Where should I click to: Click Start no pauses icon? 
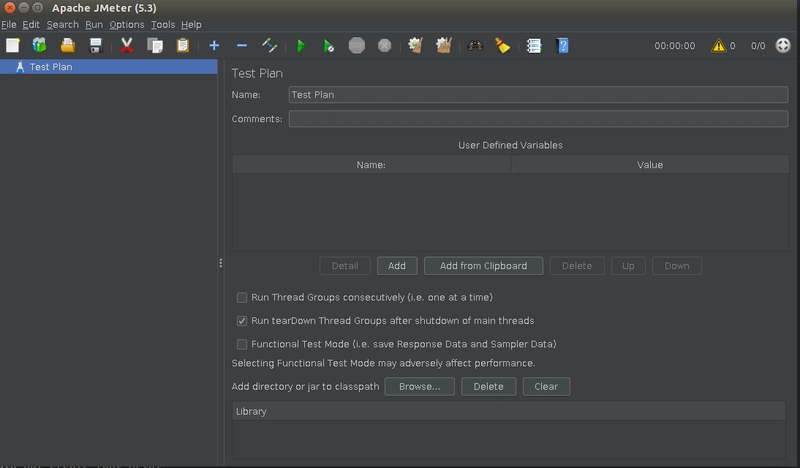click(329, 46)
